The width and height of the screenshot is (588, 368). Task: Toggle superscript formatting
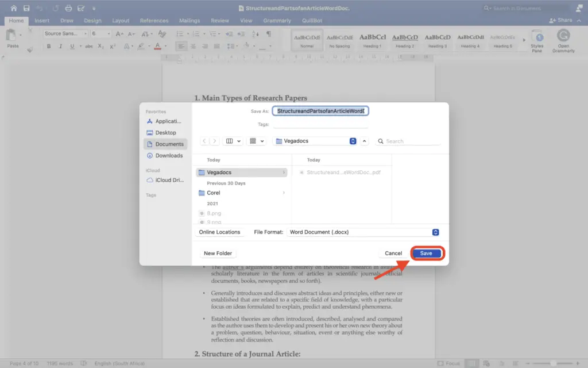point(113,46)
